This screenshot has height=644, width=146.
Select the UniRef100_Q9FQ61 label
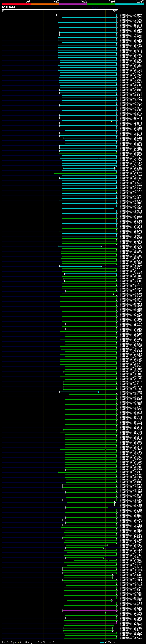coord(131,37)
